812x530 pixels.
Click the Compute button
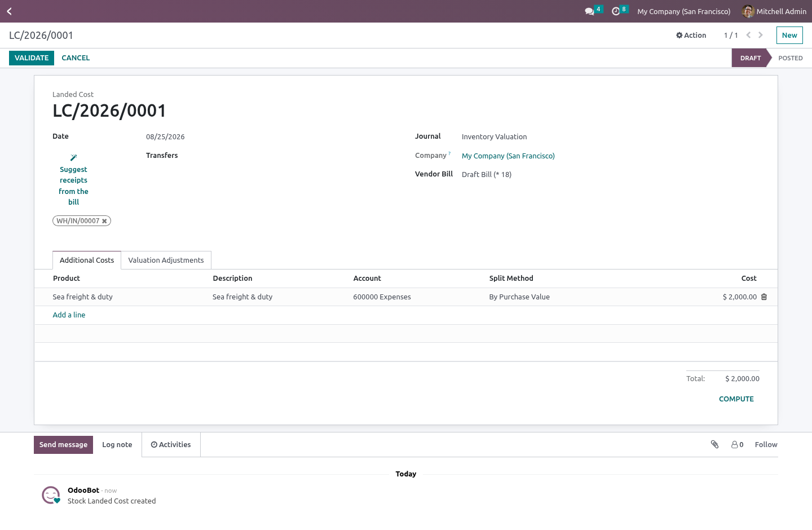pos(736,399)
